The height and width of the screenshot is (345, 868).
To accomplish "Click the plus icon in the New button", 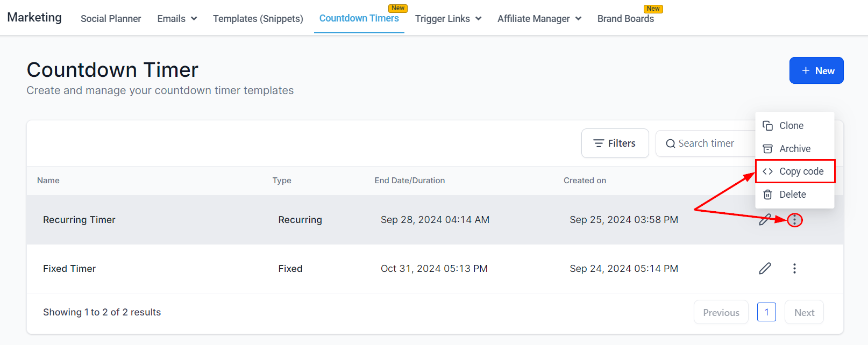I will pos(806,70).
